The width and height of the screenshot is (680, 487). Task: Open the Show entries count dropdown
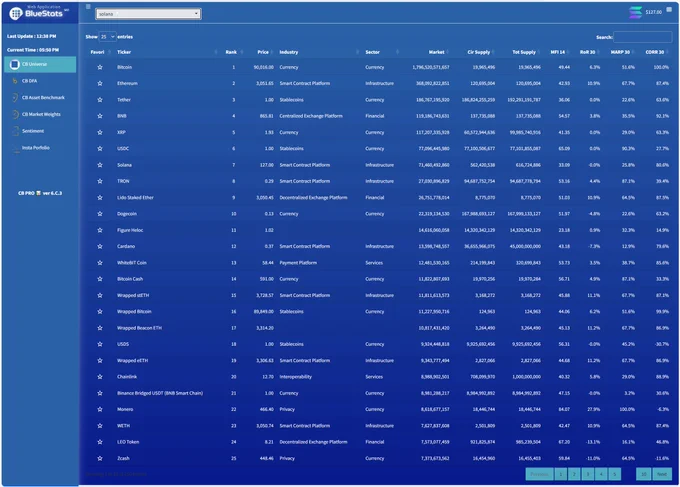coord(107,37)
